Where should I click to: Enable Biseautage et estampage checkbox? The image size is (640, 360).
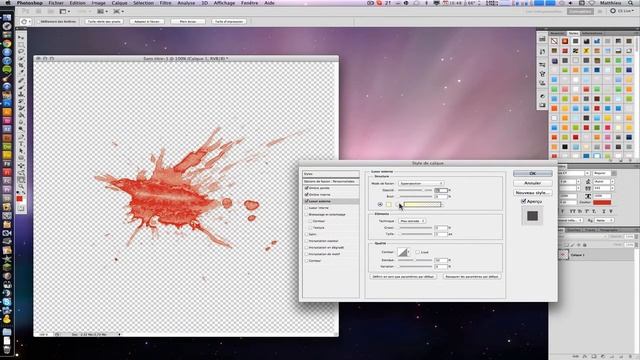tap(307, 214)
